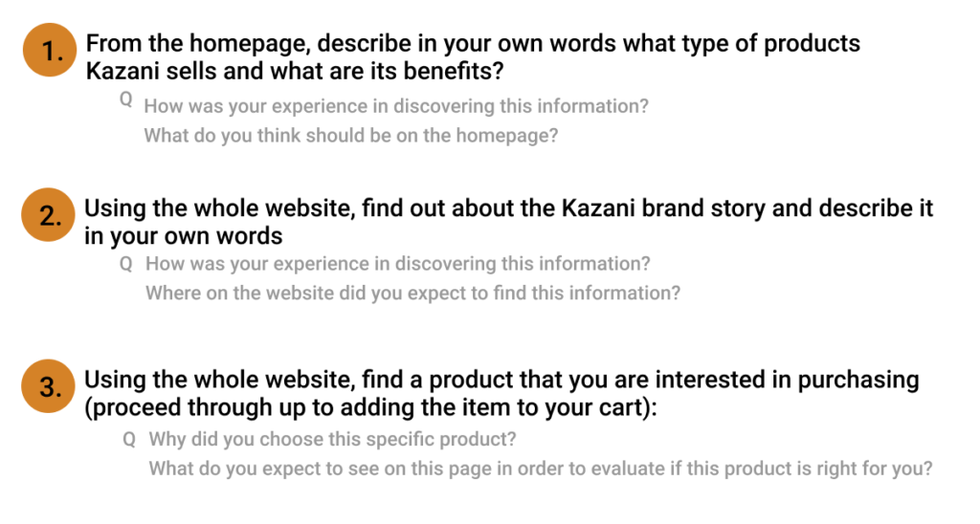Click 'What do you think should be on the homepage?'
Screen dimensions: 980x524
coord(350,136)
